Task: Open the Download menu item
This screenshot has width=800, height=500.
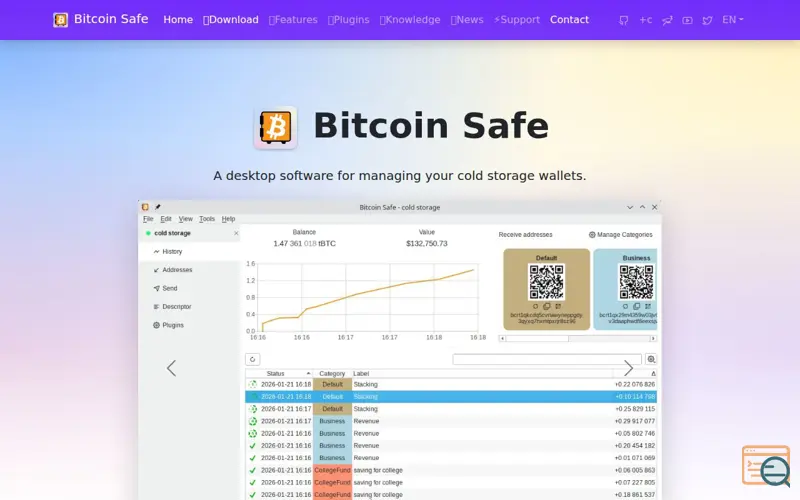Action: pos(231,20)
